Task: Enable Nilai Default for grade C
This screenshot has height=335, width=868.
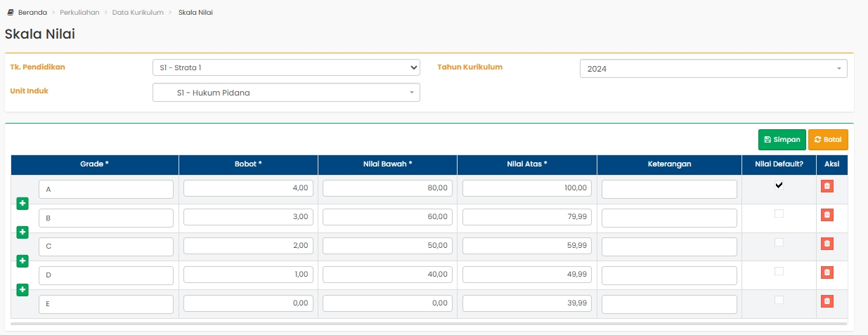Action: coord(779,242)
